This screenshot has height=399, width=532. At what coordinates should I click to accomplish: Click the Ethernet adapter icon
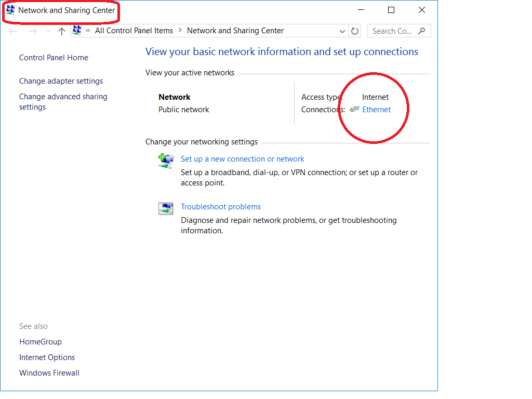pyautogui.click(x=354, y=109)
